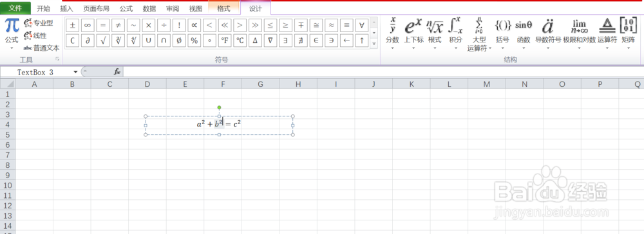Switch to the 设计 contextual tab
Viewport: 644px width, 234px height.
[x=256, y=8]
